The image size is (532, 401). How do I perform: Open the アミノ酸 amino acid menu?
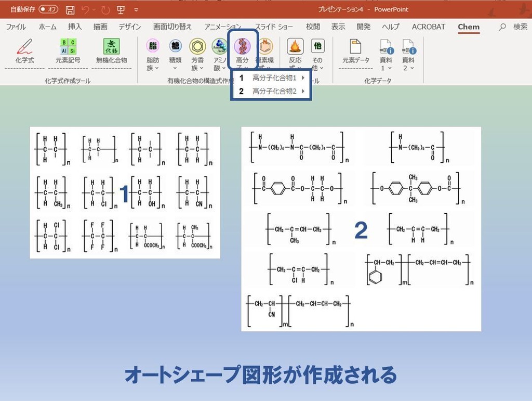coord(220,54)
